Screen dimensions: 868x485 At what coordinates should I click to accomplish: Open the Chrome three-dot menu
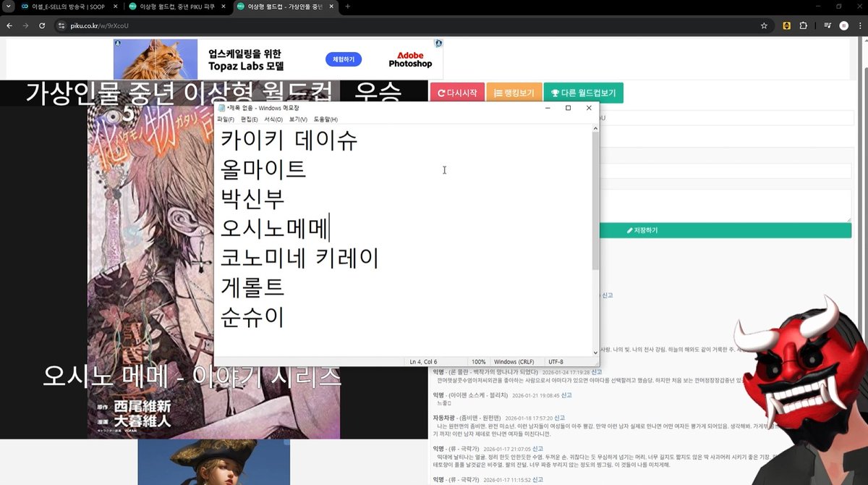click(x=860, y=25)
